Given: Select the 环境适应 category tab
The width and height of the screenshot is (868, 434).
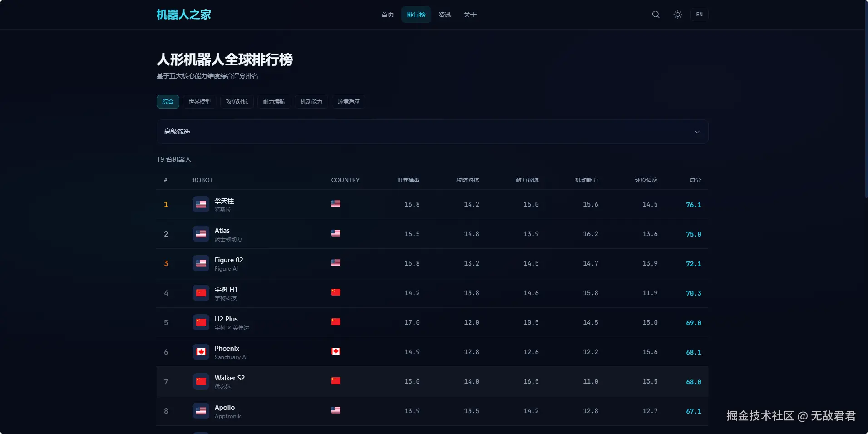Looking at the screenshot, I should click(x=349, y=102).
